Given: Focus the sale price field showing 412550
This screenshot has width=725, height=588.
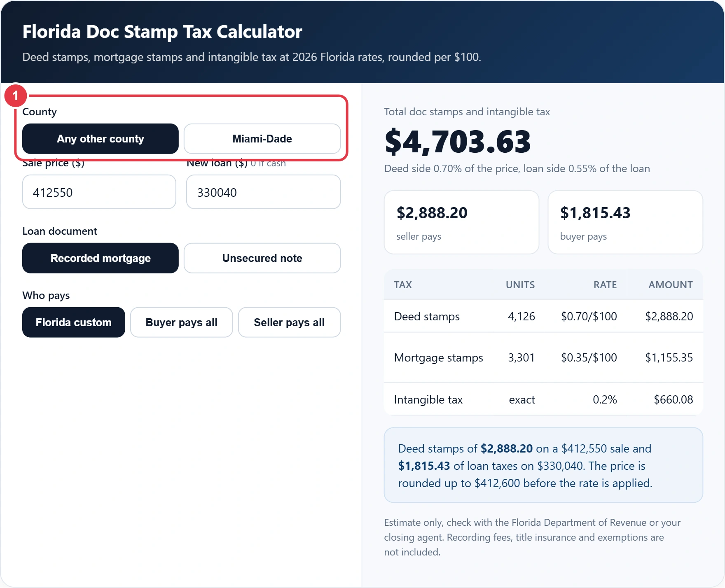Looking at the screenshot, I should [x=99, y=192].
